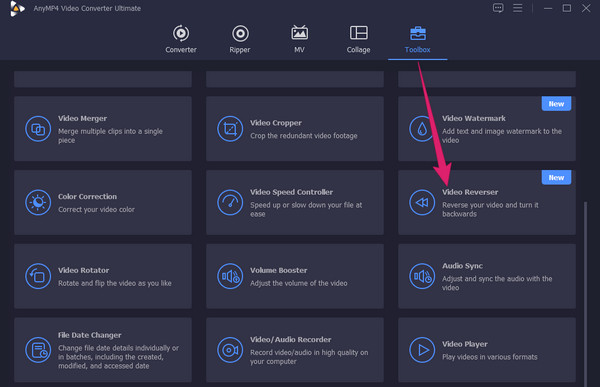Click 'Add text and image watermark' description
The image size is (600, 387).
point(502,136)
